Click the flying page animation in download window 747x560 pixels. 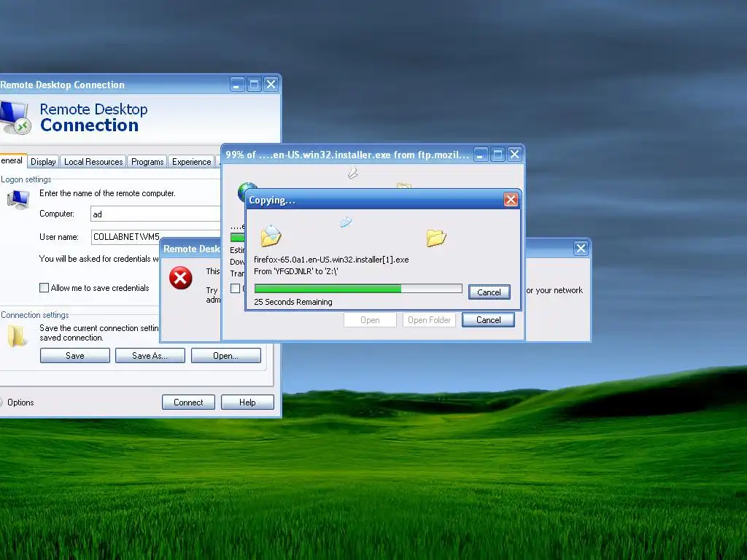pos(353,172)
